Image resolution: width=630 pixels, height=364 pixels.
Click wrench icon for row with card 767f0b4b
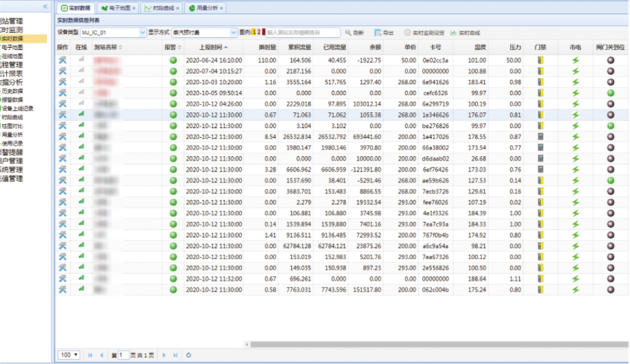click(x=63, y=235)
